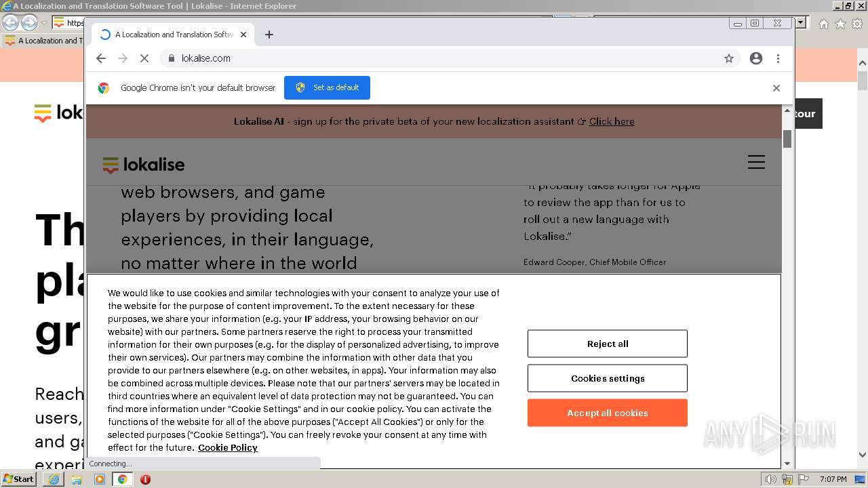Click the red stop-sign taskbar icon
The image size is (868, 488).
[145, 479]
